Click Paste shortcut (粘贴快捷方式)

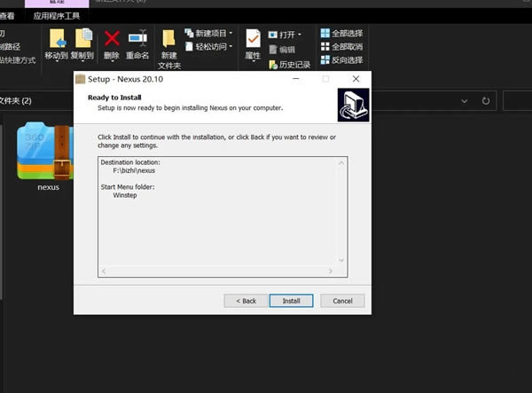pos(18,60)
